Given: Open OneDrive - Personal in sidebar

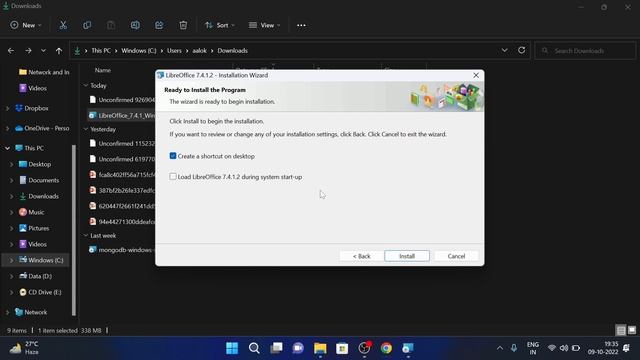Looking at the screenshot, I should [x=42, y=128].
